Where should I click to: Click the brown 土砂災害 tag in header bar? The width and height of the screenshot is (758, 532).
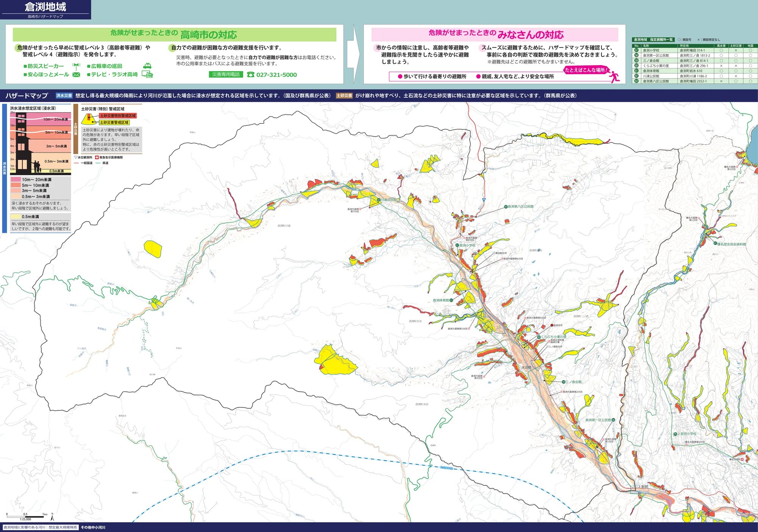point(344,96)
